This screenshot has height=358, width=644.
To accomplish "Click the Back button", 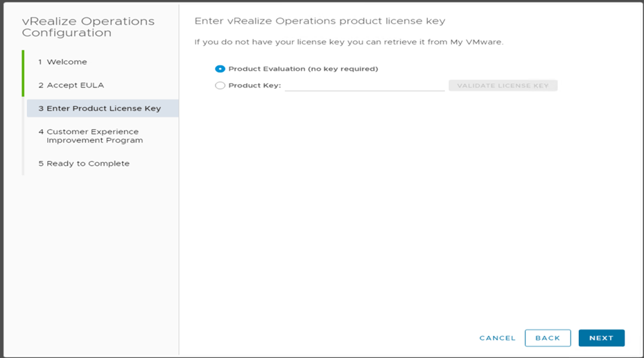I will [x=548, y=338].
